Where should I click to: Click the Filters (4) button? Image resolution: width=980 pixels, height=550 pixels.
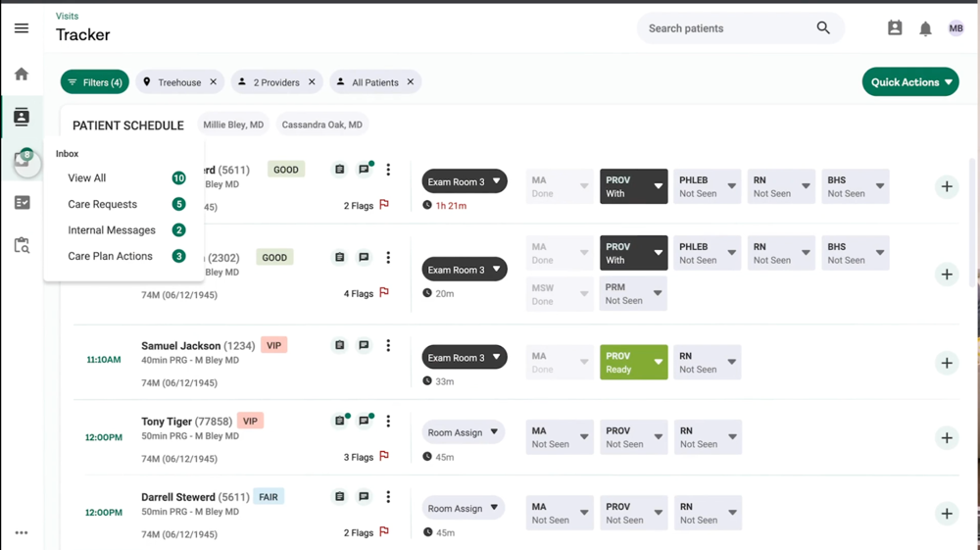coord(95,82)
